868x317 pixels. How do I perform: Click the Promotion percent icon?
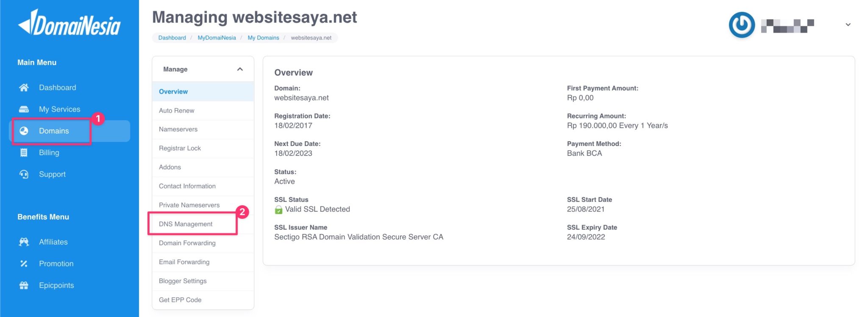[x=24, y=264]
